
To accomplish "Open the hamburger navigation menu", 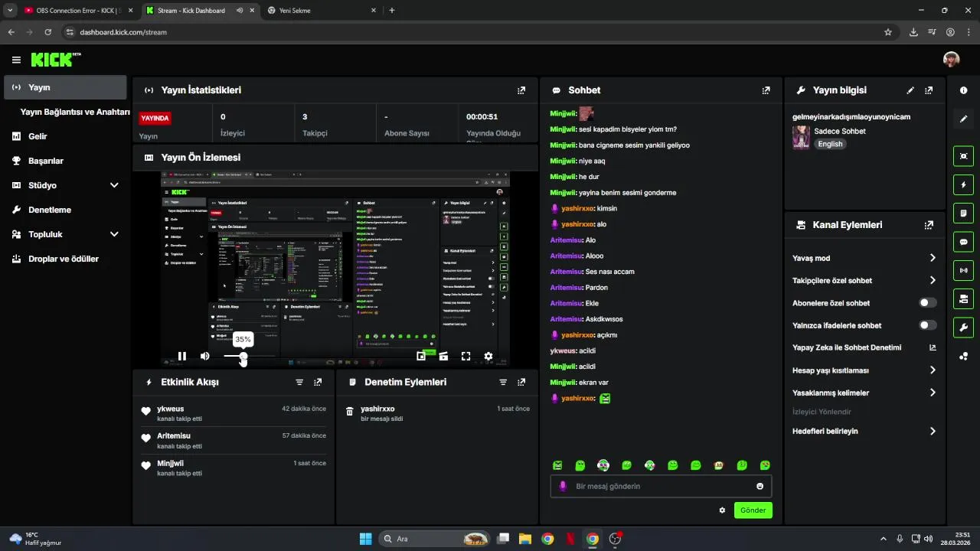I will 16,60.
